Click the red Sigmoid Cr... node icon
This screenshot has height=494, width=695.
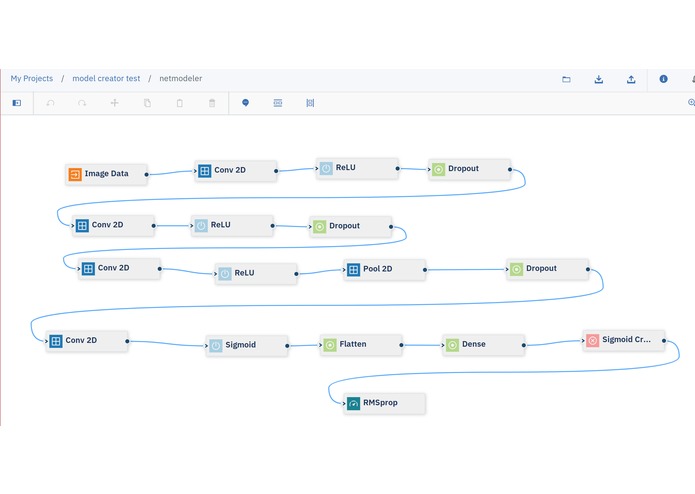(593, 340)
